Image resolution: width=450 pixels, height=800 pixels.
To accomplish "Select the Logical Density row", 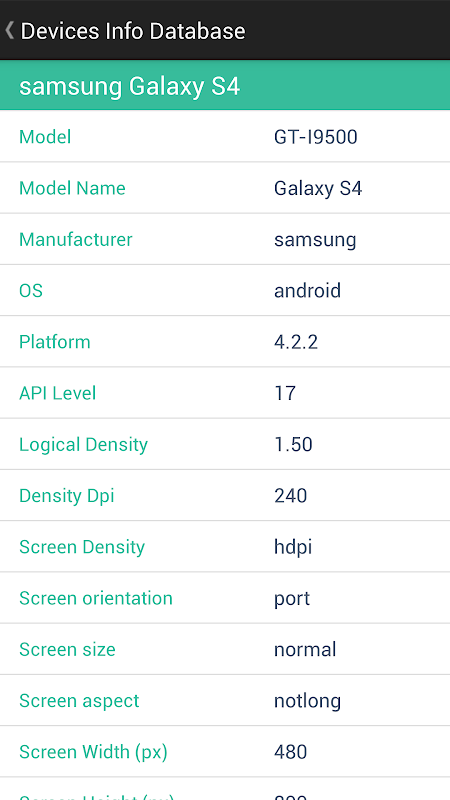I will 225,444.
